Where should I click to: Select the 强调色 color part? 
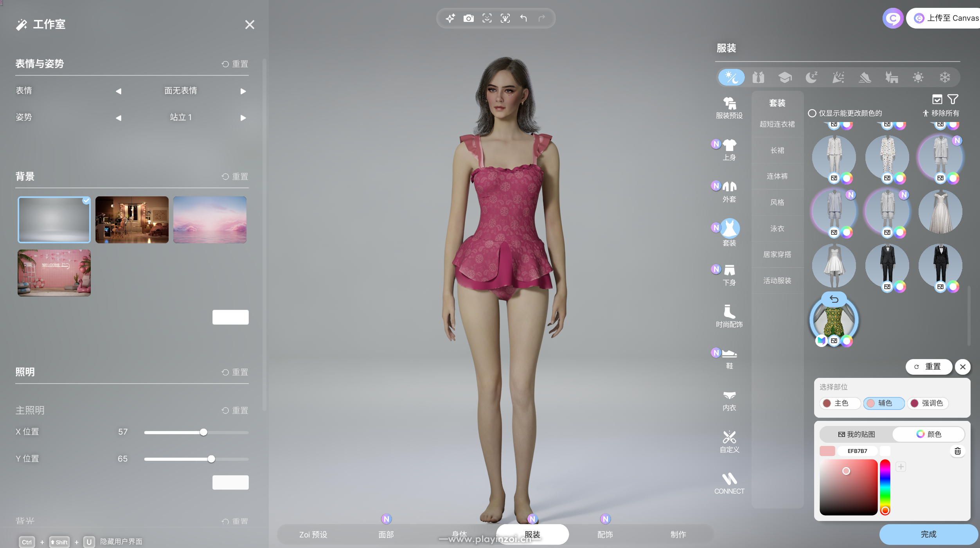click(x=928, y=403)
